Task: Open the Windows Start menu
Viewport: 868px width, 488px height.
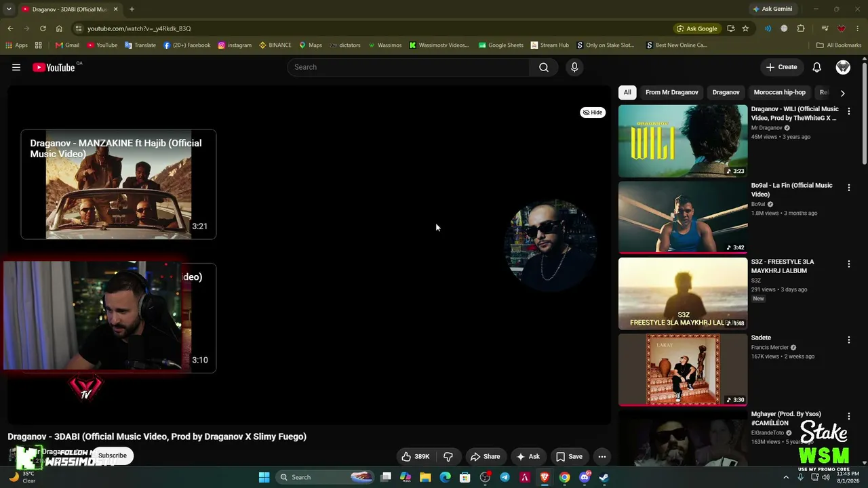Action: tap(264, 477)
